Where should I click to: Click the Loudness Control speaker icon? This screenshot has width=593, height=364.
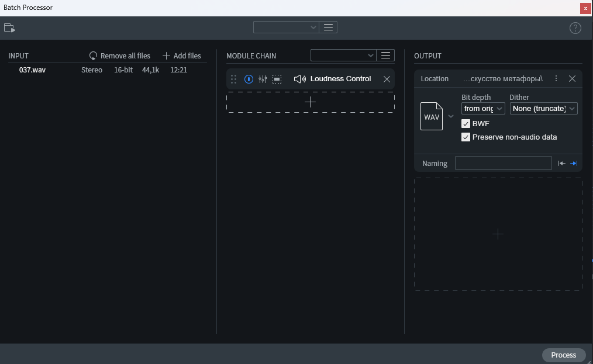tap(300, 79)
